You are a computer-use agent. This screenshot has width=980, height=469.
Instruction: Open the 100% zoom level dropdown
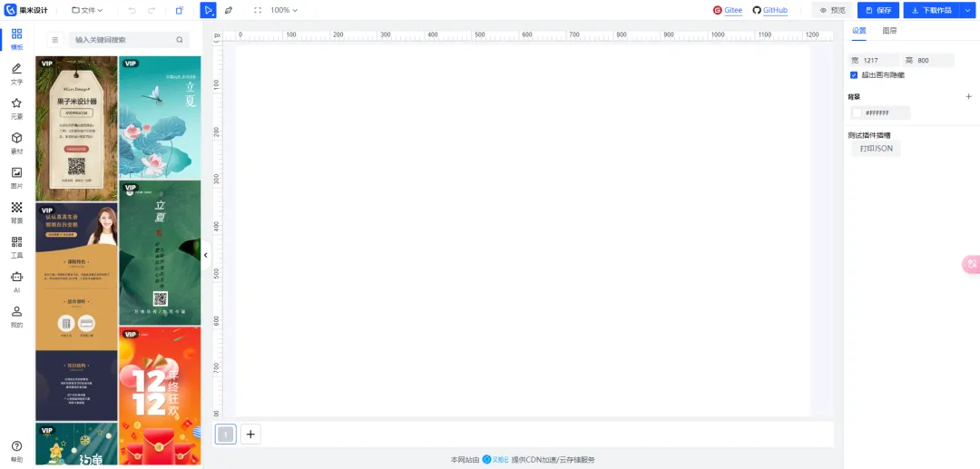(284, 10)
